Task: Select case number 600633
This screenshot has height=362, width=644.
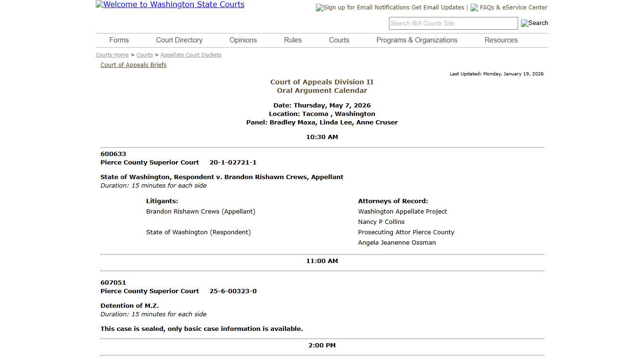Action: coord(113,154)
